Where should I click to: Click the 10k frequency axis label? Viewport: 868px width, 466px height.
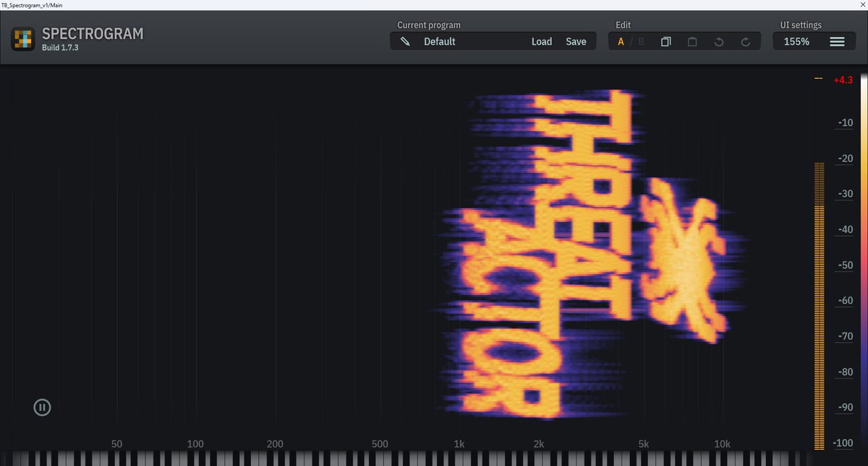[x=721, y=444]
